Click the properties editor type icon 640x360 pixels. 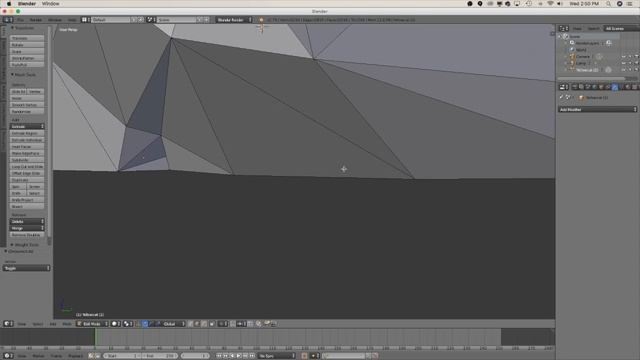pyautogui.click(x=564, y=87)
